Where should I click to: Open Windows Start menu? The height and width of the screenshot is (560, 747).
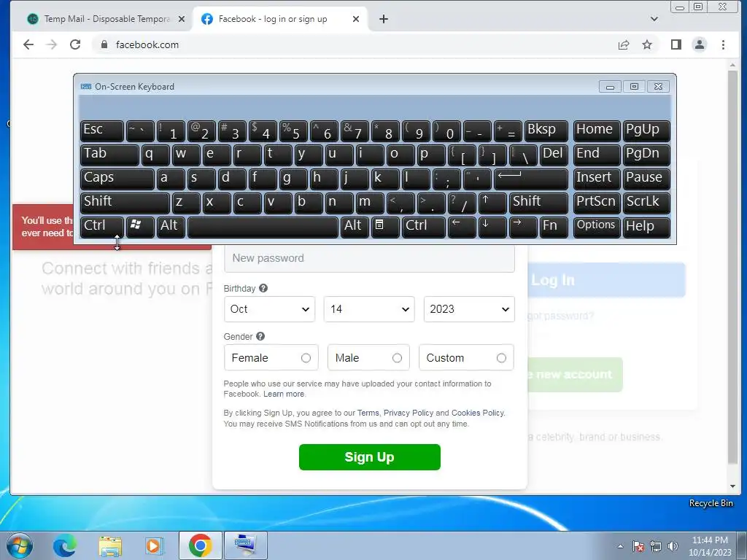[19, 545]
